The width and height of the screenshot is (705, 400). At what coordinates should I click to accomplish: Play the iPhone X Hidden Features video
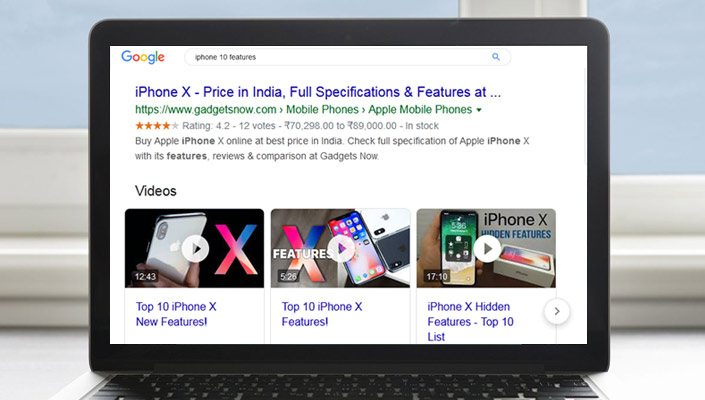[x=486, y=248]
